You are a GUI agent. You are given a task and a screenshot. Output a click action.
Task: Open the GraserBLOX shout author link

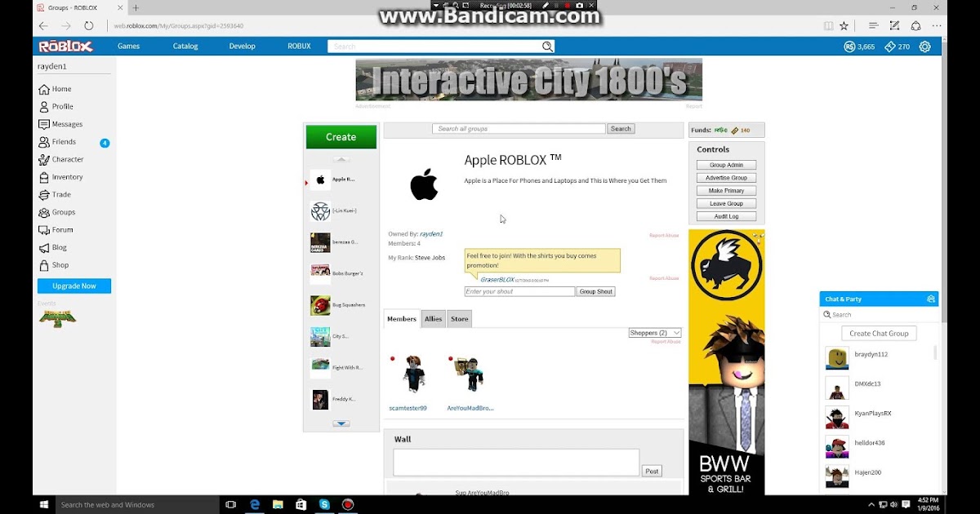click(497, 280)
